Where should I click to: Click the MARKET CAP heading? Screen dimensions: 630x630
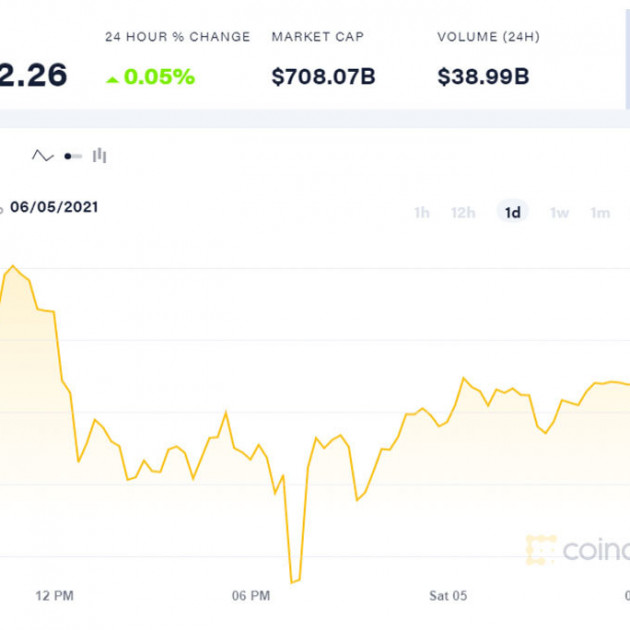(318, 37)
